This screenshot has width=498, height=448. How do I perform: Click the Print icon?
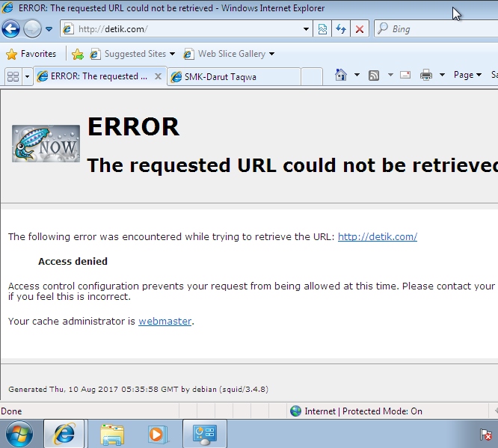click(426, 75)
